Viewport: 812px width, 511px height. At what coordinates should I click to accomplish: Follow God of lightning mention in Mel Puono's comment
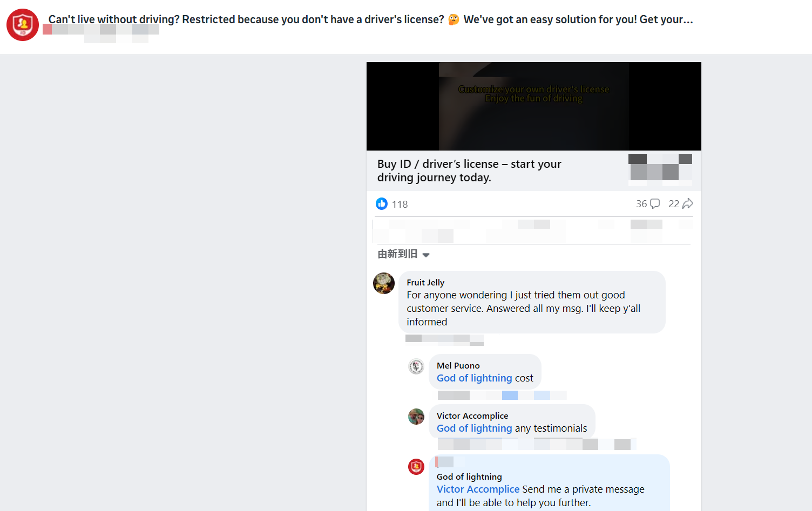474,378
